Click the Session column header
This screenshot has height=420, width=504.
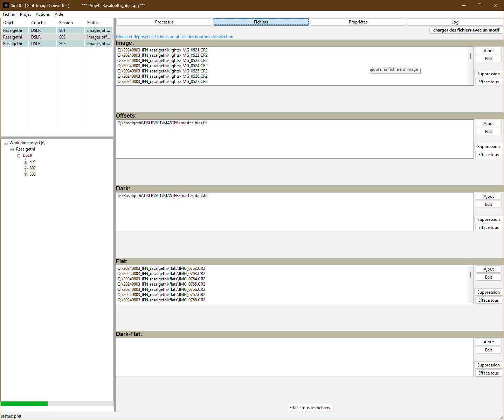(71, 23)
